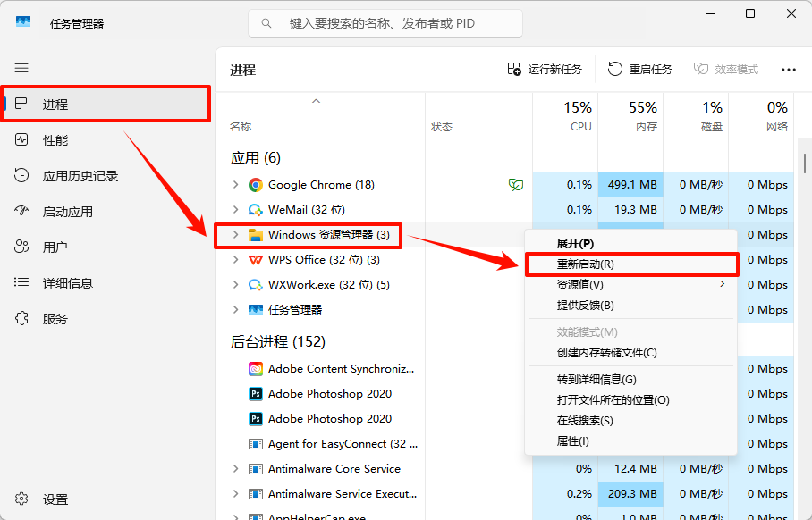Open the 性能 (Performance) panel icon
This screenshot has width=812, height=520.
click(21, 139)
